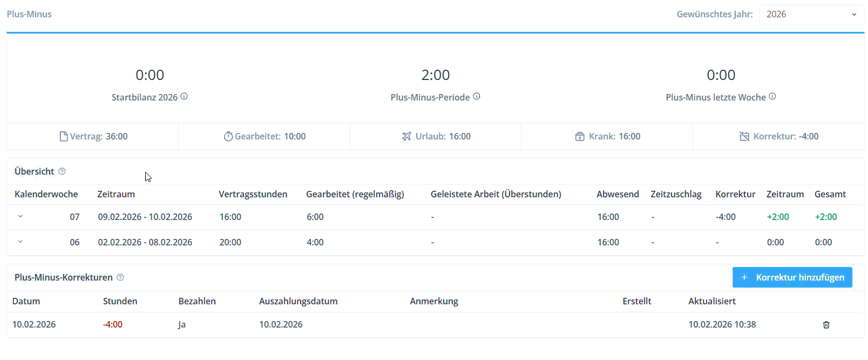Click help icon next to Übersicht
Image resolution: width=868 pixels, height=360 pixels.
pyautogui.click(x=62, y=171)
